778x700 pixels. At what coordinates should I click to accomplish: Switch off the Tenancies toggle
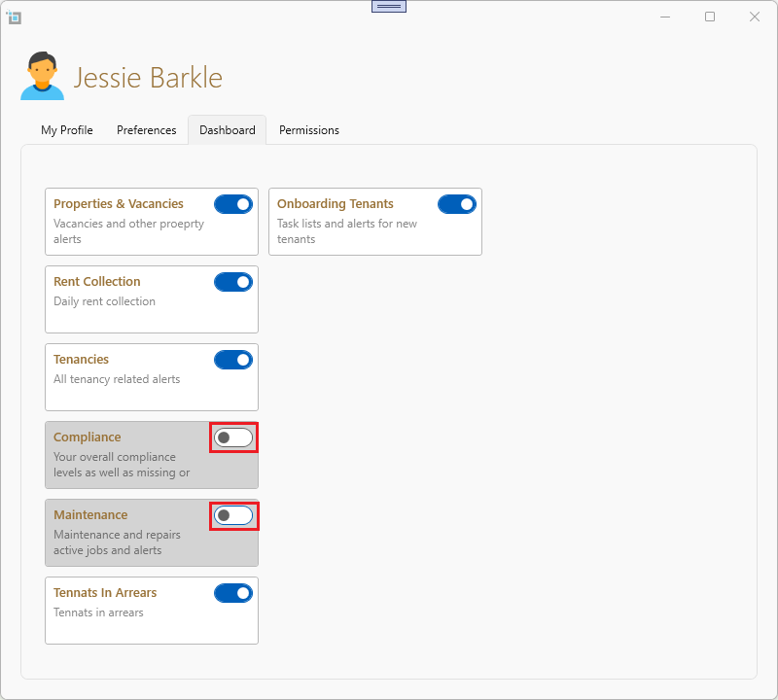pos(233,360)
